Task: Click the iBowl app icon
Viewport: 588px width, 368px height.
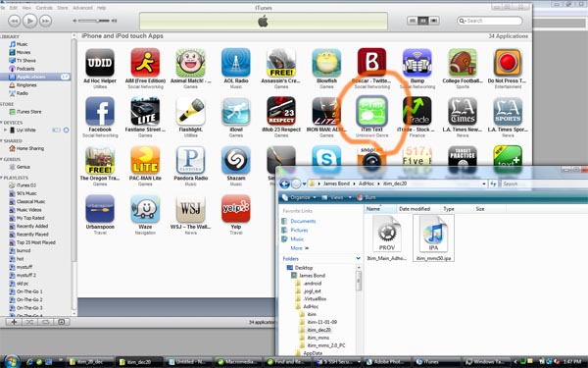Action: [x=236, y=111]
